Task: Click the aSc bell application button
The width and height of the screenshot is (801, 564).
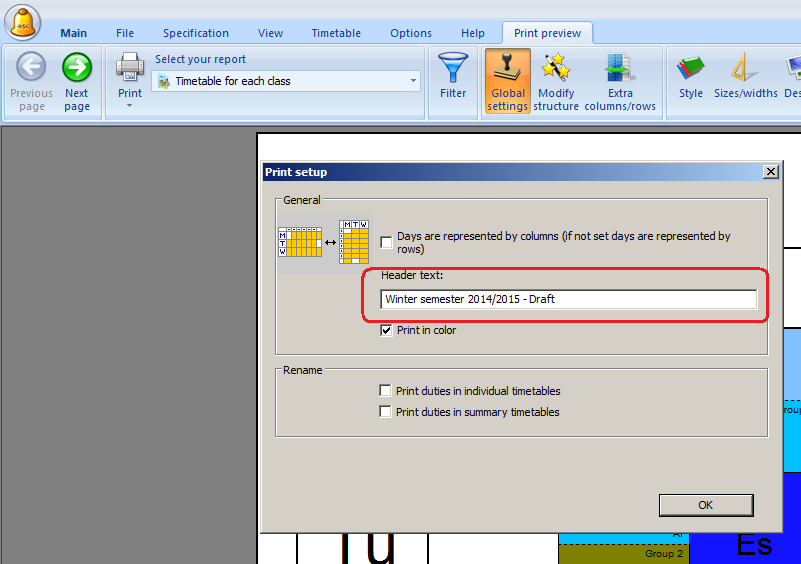Action: (22, 21)
